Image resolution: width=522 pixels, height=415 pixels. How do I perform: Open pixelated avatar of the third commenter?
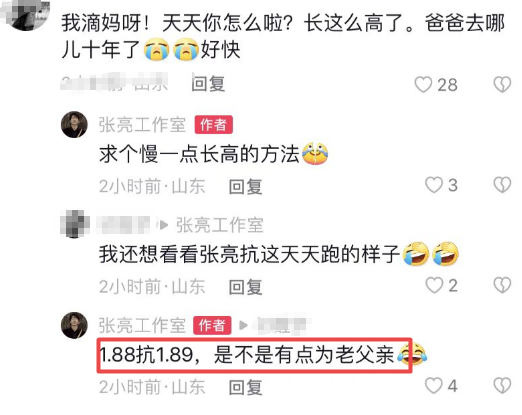click(x=75, y=224)
